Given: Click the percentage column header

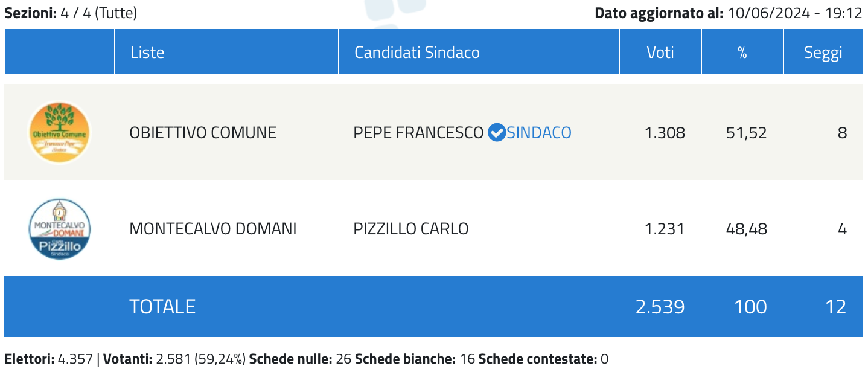Looking at the screenshot, I should pyautogui.click(x=742, y=52).
